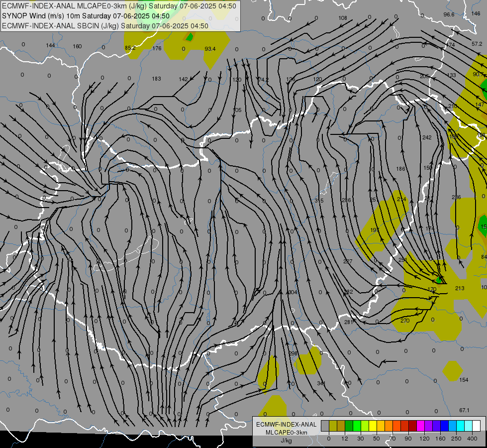Image resolution: width=487 pixels, height=448 pixels.
Task: Click the map value 85.2
Action: 130,48
